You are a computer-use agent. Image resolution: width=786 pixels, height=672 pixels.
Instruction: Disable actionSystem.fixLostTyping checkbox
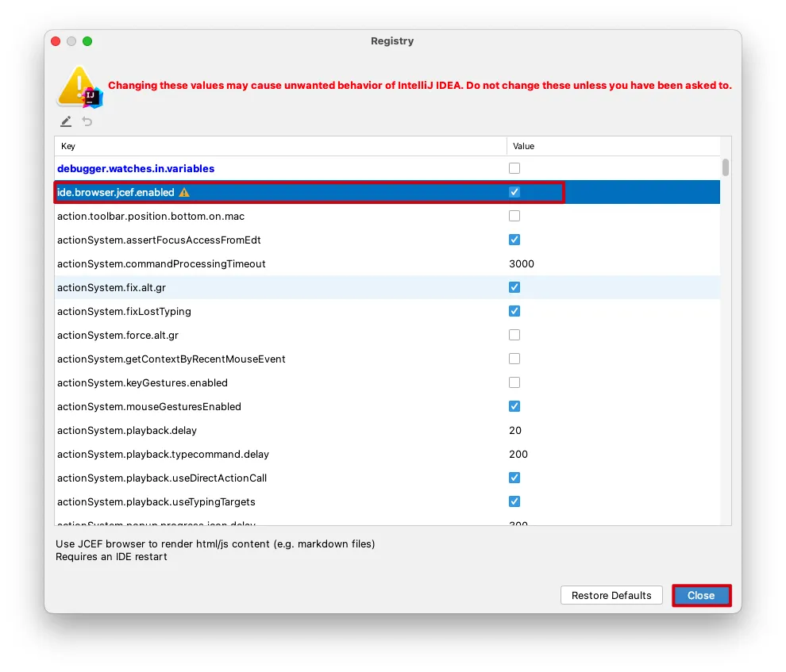click(x=514, y=311)
